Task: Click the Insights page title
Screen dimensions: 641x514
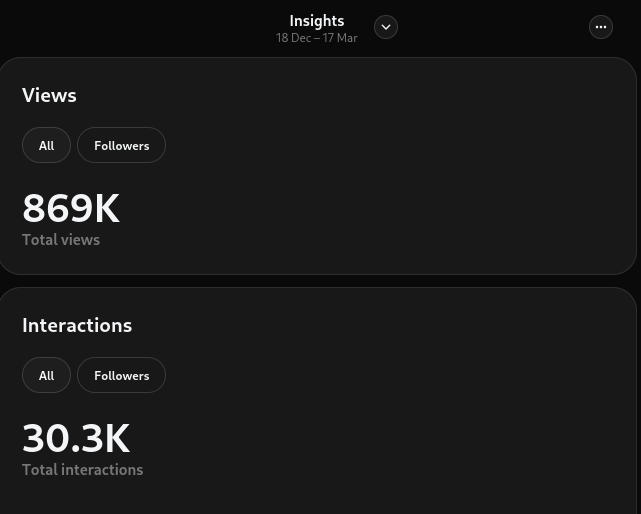Action: tap(317, 21)
